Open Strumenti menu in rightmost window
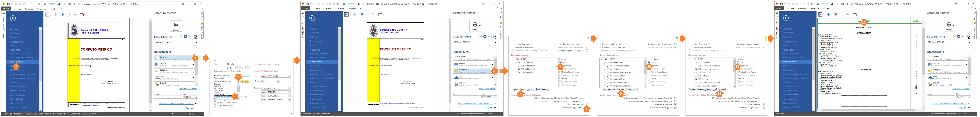The height and width of the screenshot is (117, 980). [814, 8]
